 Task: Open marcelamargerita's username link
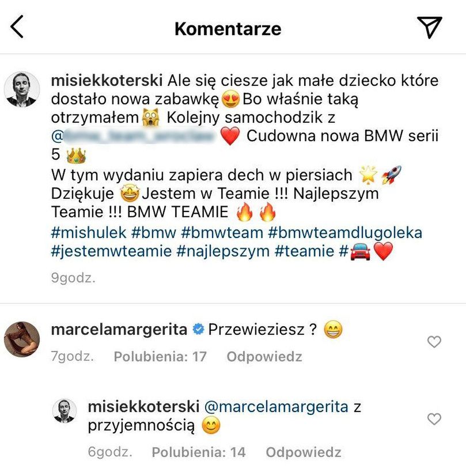tap(119, 330)
